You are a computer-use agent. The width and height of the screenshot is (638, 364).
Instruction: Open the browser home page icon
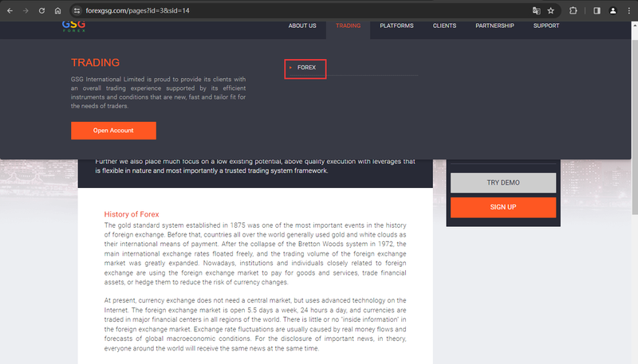click(x=57, y=10)
